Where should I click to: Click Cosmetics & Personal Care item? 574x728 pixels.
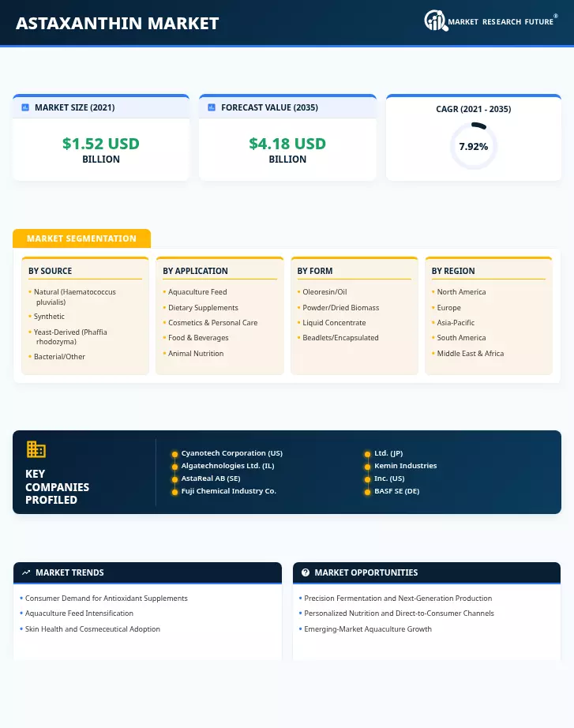(x=212, y=322)
